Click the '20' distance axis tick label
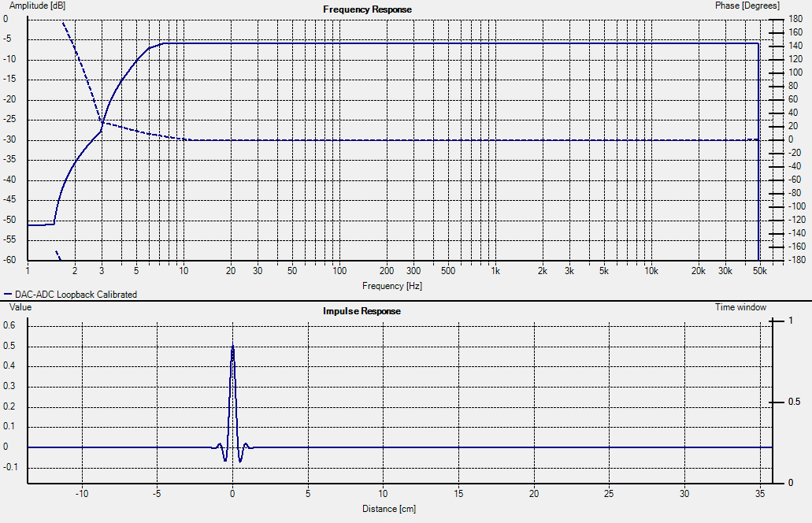 534,494
